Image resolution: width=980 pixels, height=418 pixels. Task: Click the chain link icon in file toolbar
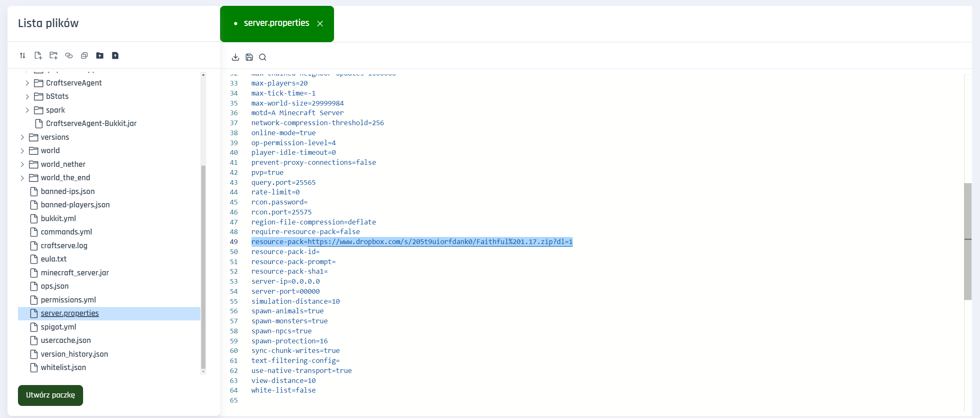[69, 55]
